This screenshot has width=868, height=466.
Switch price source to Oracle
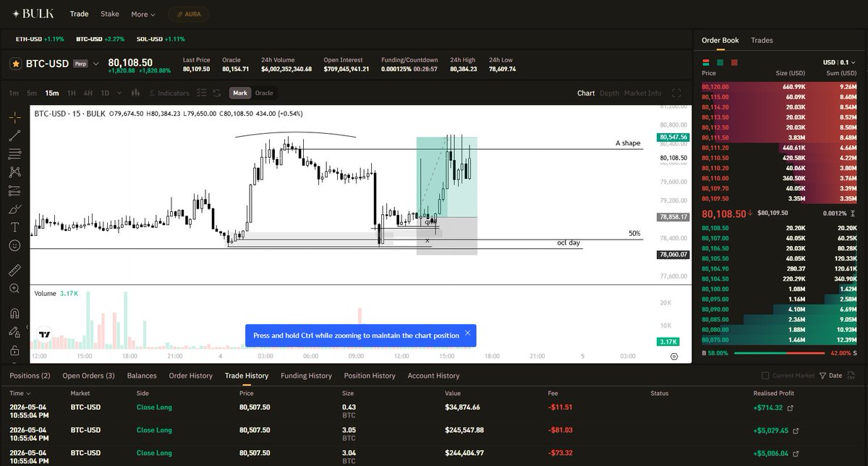coord(264,93)
